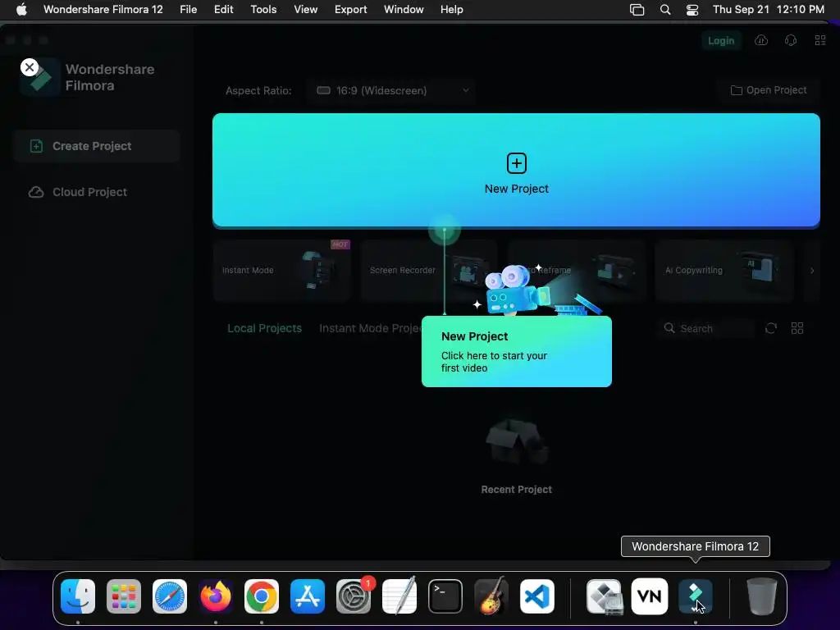
Task: Open the Instant Mode card
Action: tap(282, 271)
